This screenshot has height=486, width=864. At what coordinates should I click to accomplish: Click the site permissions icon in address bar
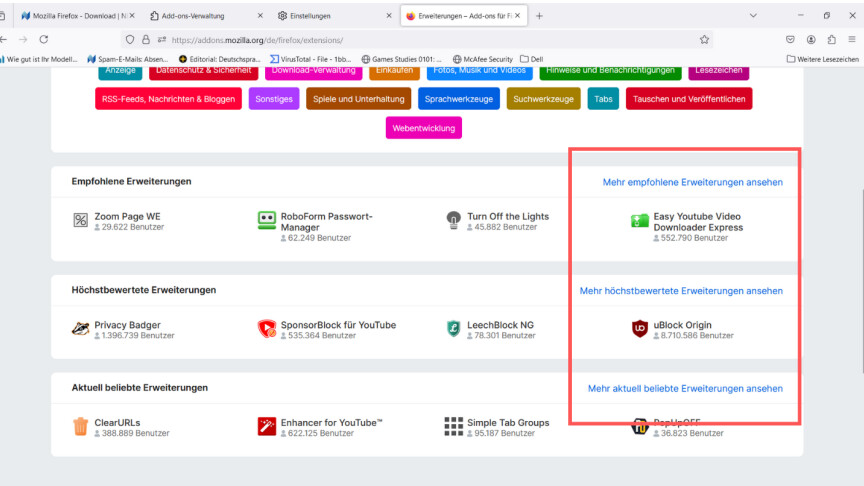point(162,40)
